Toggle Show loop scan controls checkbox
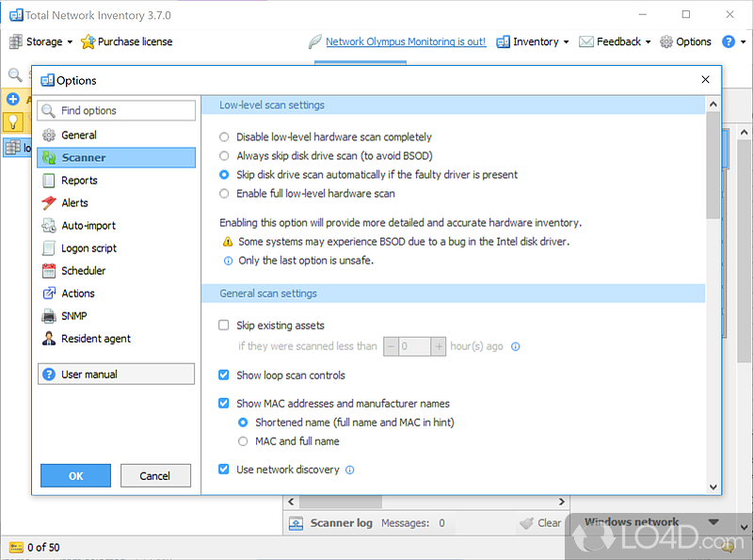 224,376
